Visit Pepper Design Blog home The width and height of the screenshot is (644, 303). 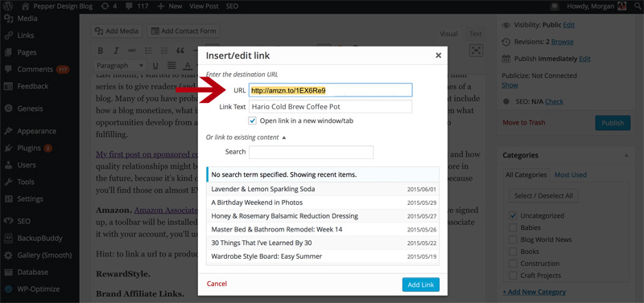tap(57, 6)
